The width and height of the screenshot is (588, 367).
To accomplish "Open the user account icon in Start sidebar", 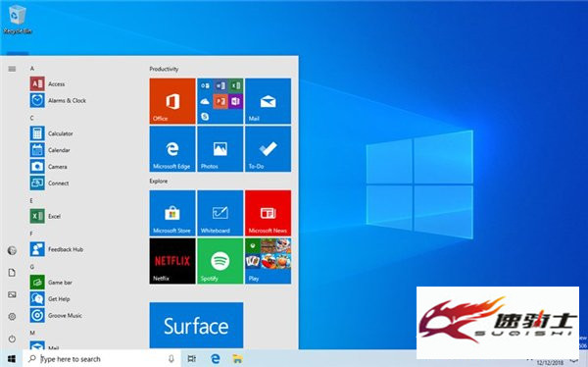I will [12, 250].
